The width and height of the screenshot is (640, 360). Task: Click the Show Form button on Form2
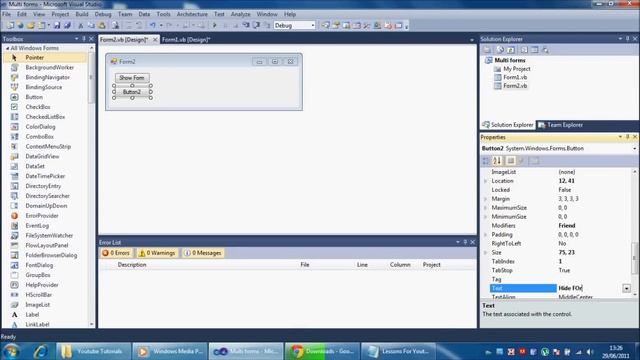coord(132,78)
